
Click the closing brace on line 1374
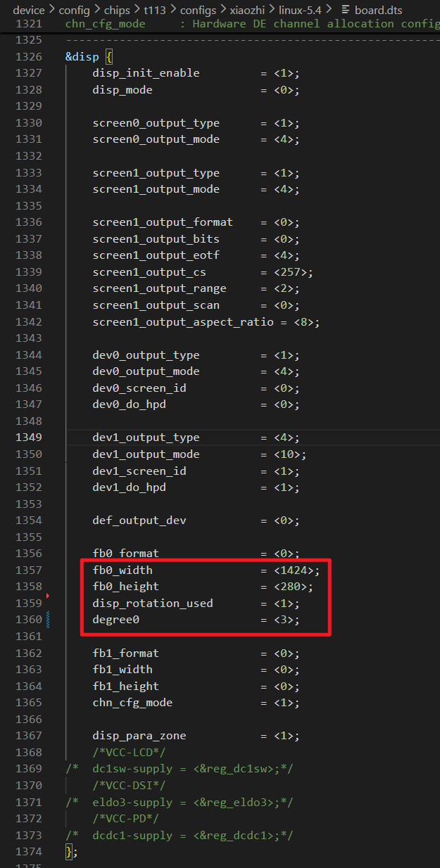click(x=68, y=852)
